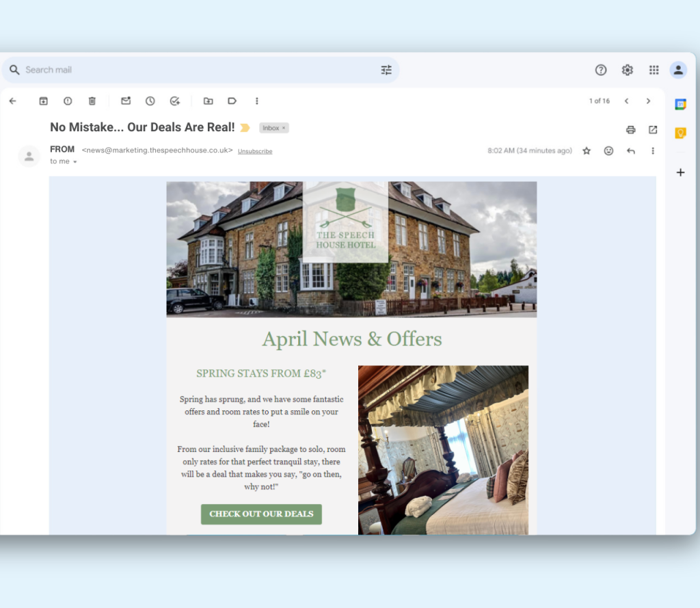Expand recipient details next to 'to me'
This screenshot has width=700, height=608.
tap(75, 161)
